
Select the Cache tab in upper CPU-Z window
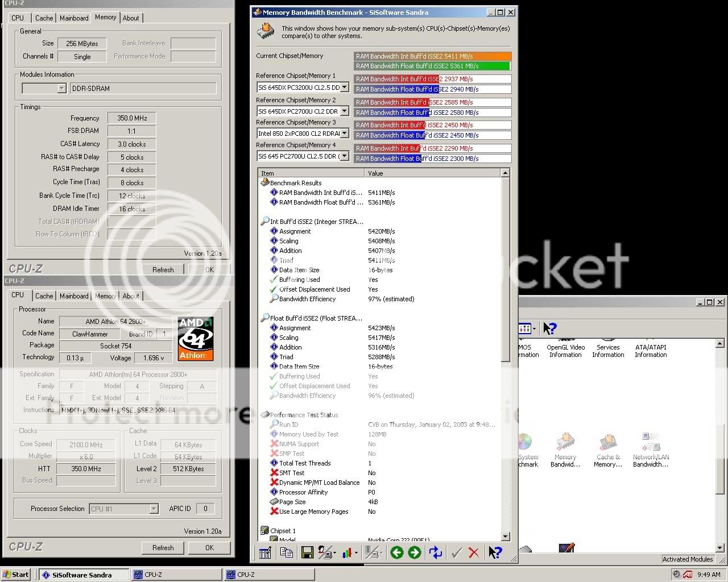coord(44,18)
